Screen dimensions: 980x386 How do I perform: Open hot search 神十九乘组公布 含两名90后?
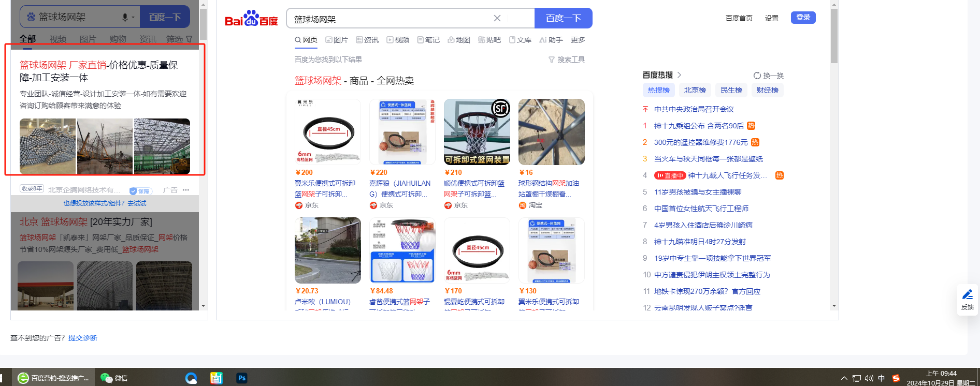[x=699, y=126]
